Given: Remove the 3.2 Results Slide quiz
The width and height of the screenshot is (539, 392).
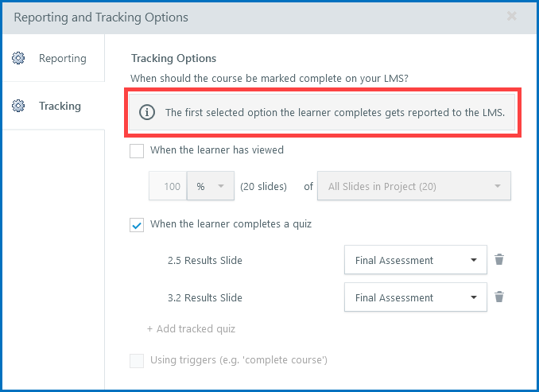Looking at the screenshot, I should pyautogui.click(x=499, y=297).
